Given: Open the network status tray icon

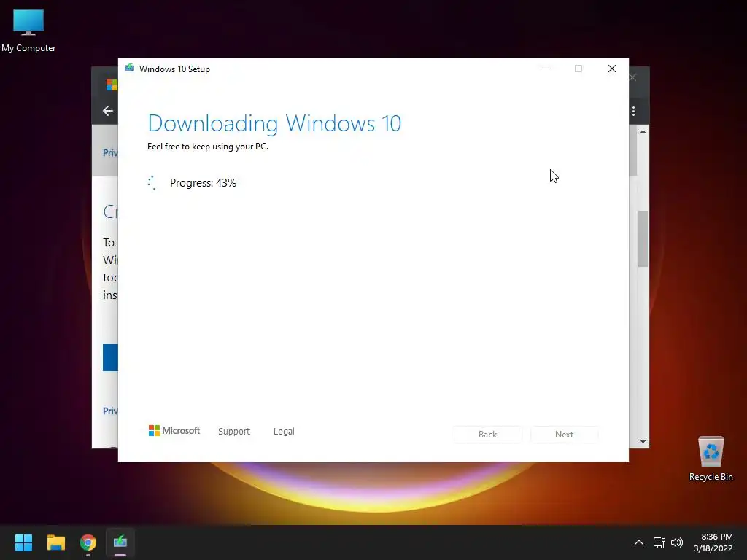Looking at the screenshot, I should pyautogui.click(x=659, y=542).
